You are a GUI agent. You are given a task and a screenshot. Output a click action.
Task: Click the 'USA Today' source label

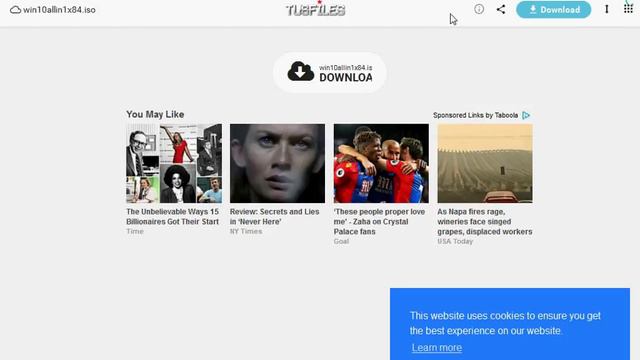click(x=455, y=241)
